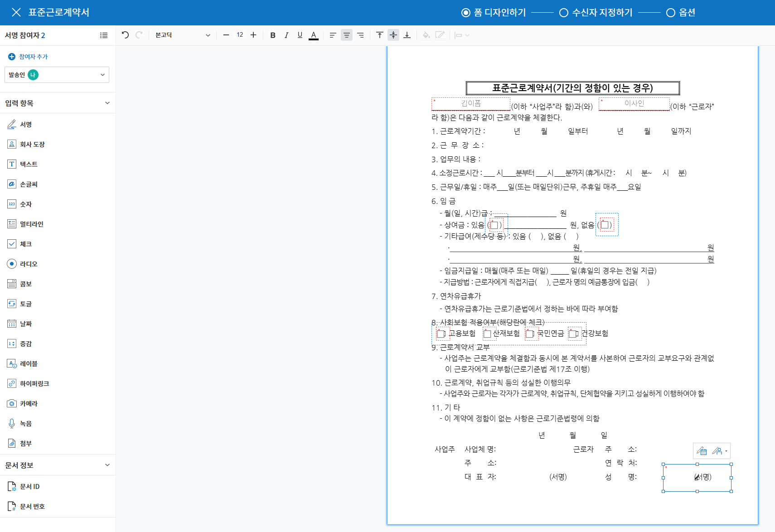
Task: Align text to the left
Action: coord(333,35)
